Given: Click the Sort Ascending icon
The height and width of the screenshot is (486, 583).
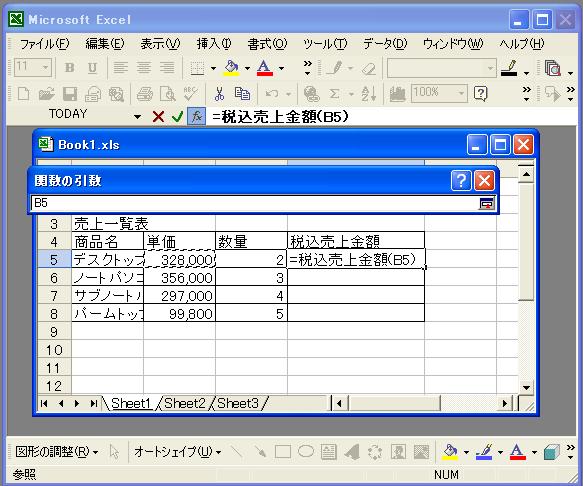Looking at the screenshot, I should pos(369,93).
